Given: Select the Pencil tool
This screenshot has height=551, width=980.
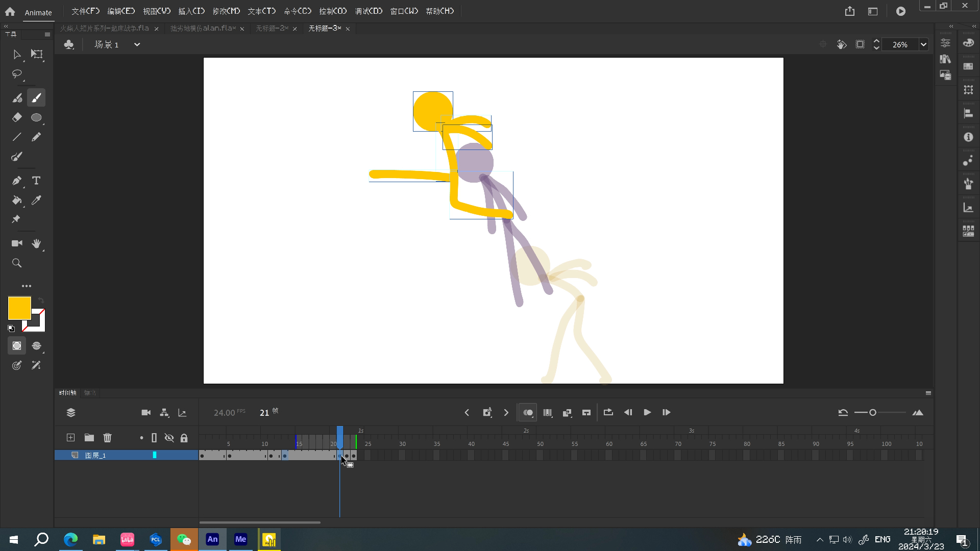Looking at the screenshot, I should [36, 137].
